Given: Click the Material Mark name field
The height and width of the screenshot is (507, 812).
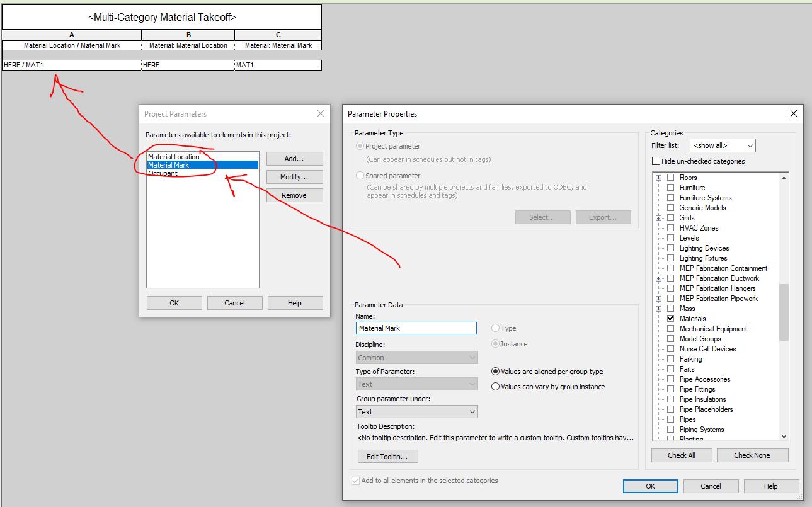Looking at the screenshot, I should click(416, 328).
